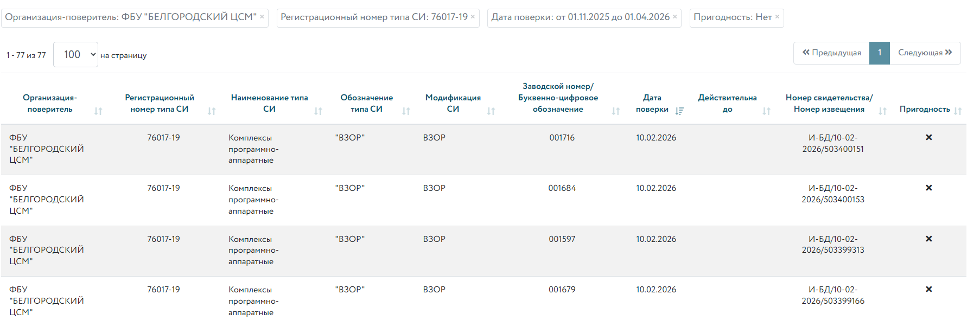Go to the Следующая page
980x326 pixels.
[x=925, y=53]
